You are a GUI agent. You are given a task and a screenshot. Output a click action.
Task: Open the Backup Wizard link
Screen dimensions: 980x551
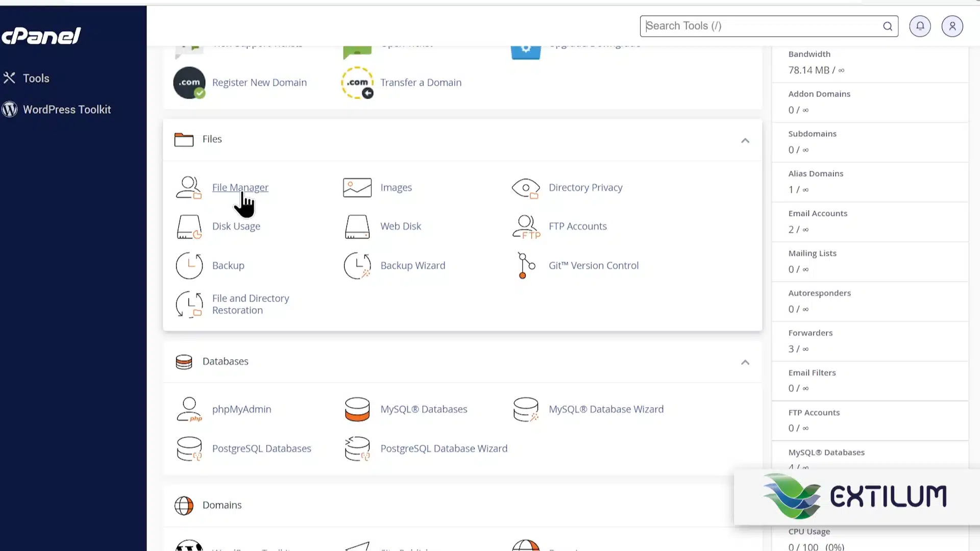(413, 266)
